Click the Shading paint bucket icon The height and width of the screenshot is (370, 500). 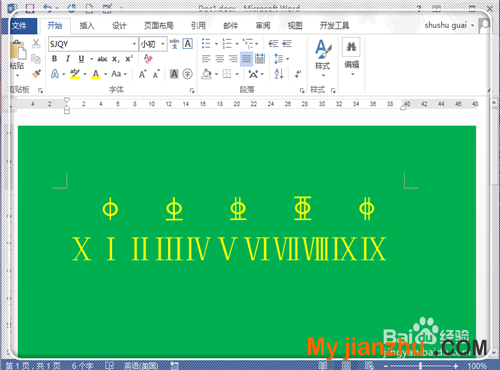click(206, 74)
